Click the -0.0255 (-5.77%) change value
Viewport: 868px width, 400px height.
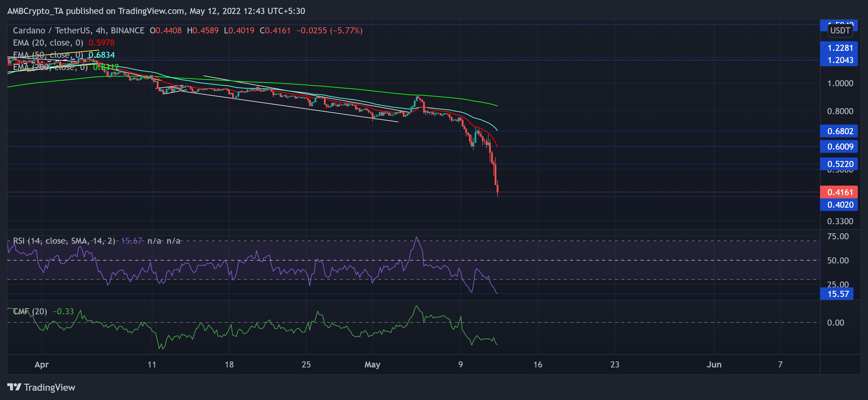[x=329, y=31]
